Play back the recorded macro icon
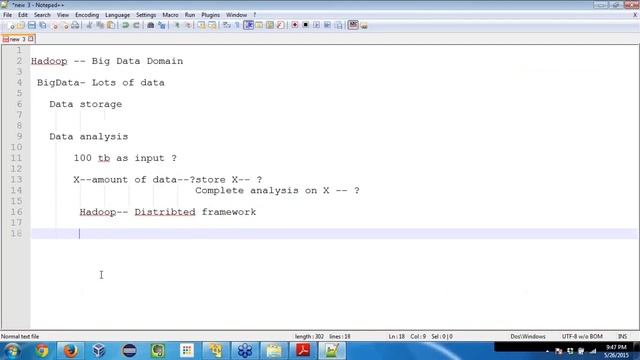The width and height of the screenshot is (640, 360). coord(316,25)
